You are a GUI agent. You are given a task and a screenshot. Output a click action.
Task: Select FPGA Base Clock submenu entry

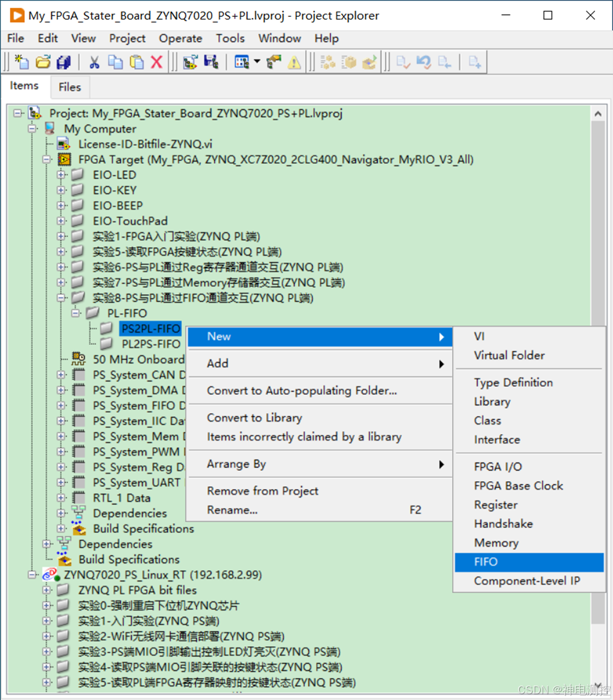pyautogui.click(x=529, y=485)
